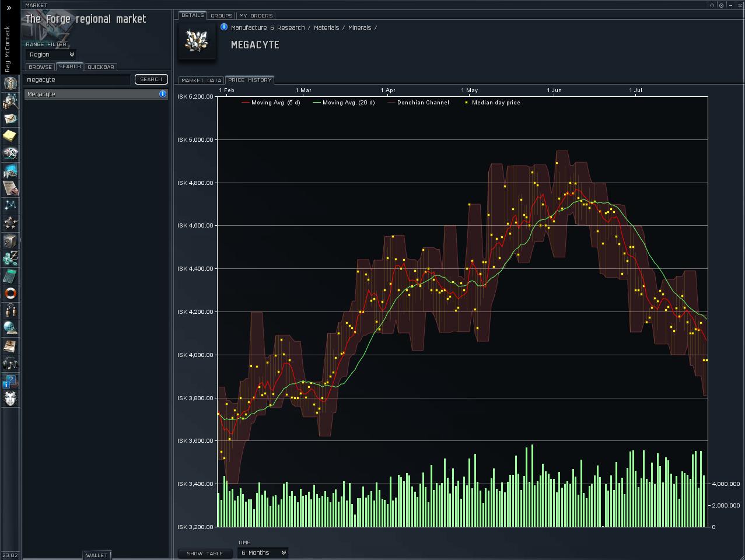The height and width of the screenshot is (560, 745).
Task: Focus the megacyte search input field
Action: (x=78, y=79)
